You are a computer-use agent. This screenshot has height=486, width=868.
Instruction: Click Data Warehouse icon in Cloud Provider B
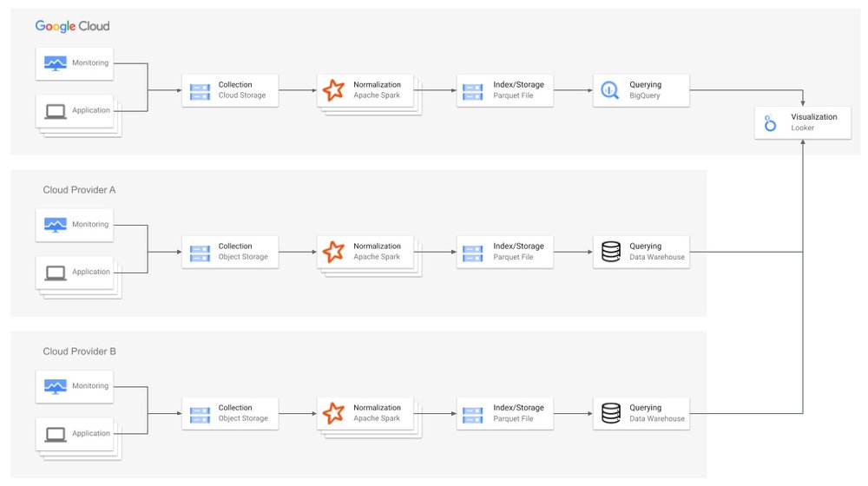610,413
